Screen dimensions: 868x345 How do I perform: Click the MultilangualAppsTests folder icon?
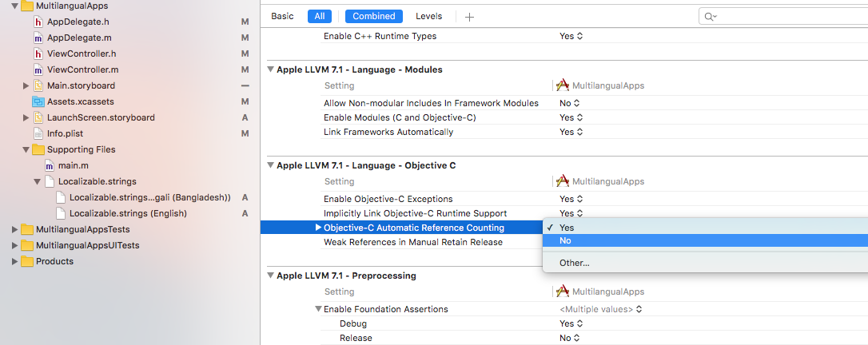pyautogui.click(x=26, y=229)
